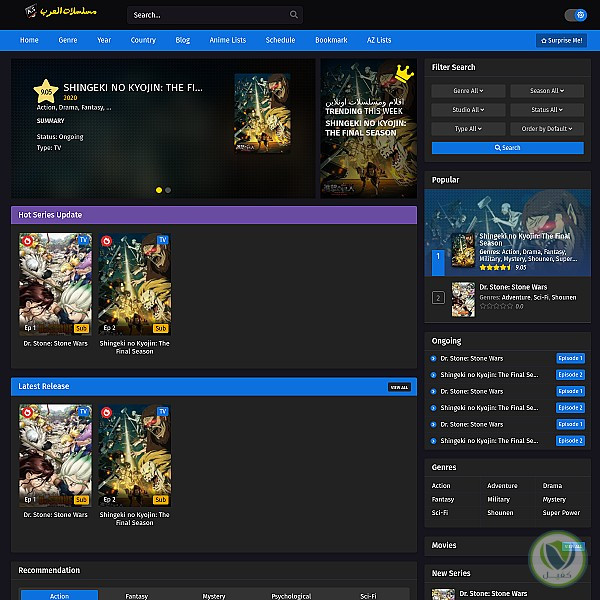The width and height of the screenshot is (600, 600).
Task: Select the Sci-Fi recommendation tab
Action: (x=368, y=595)
